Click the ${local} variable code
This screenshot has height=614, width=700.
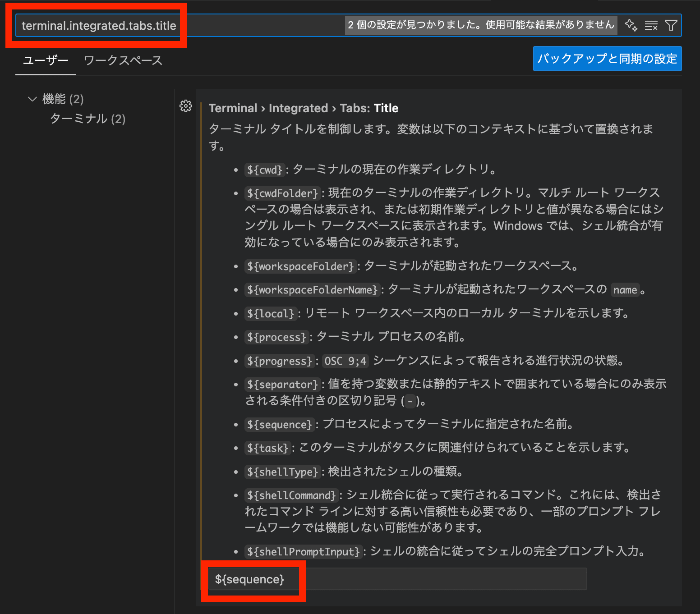click(x=271, y=314)
